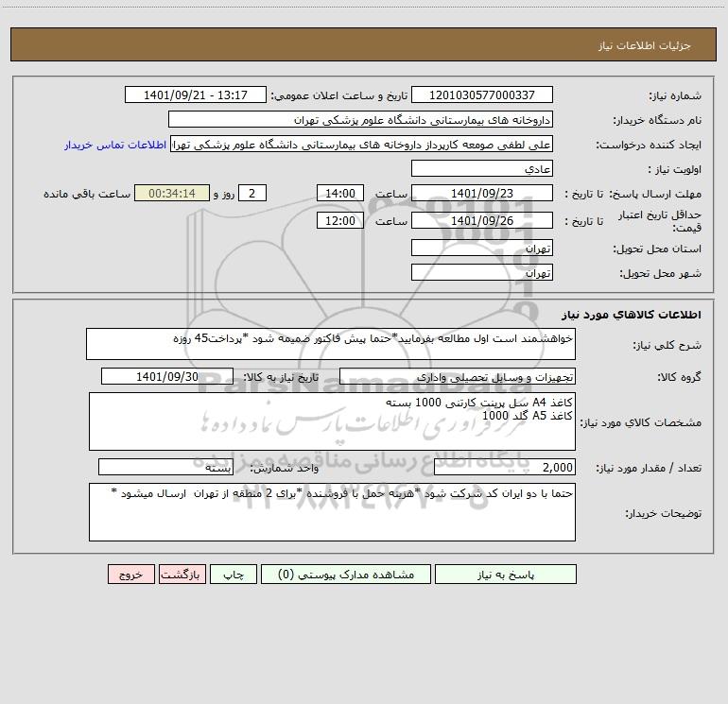Click price validity date 1401/09/26
This screenshot has width=728, height=704.
pos(482,220)
